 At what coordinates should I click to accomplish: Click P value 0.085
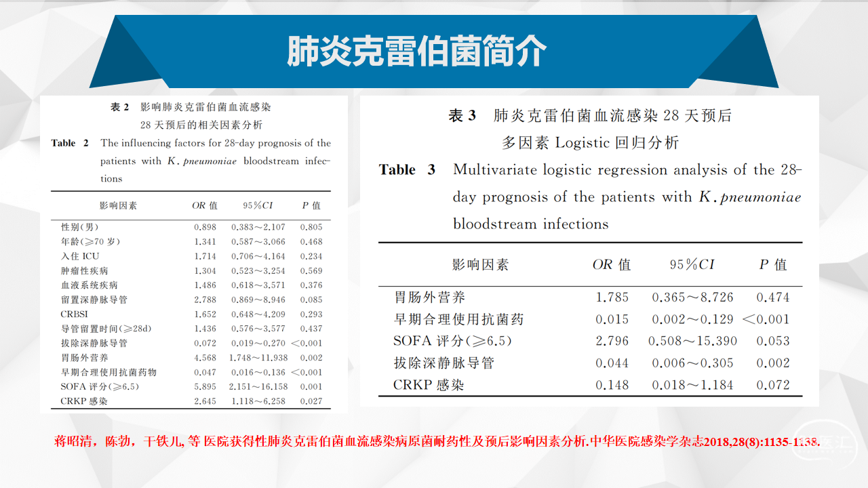coord(311,300)
